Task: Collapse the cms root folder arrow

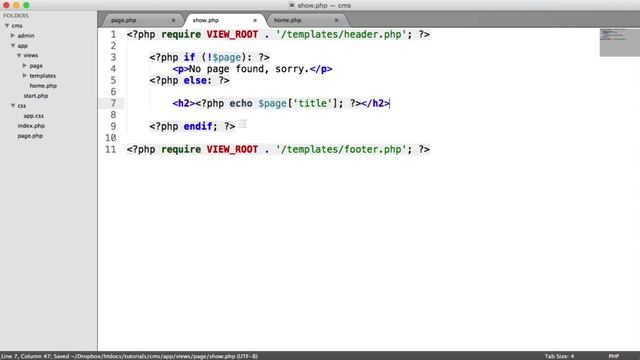Action: pyautogui.click(x=7, y=26)
